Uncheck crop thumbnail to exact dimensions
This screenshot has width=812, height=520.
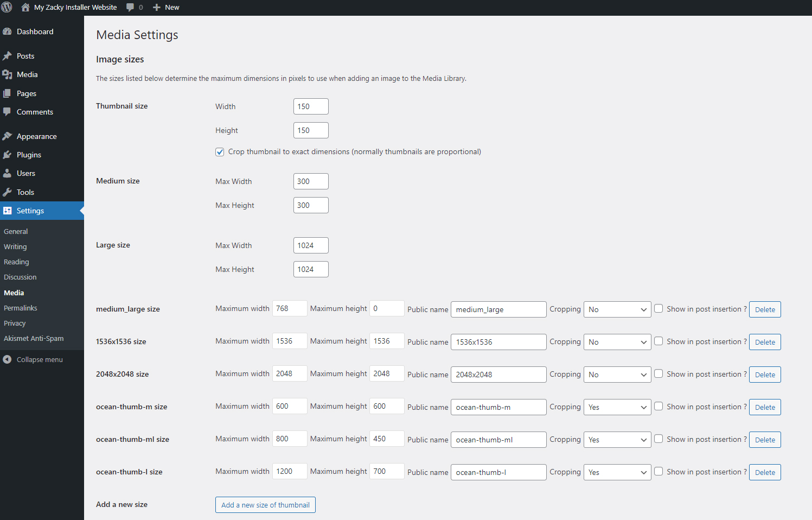click(220, 151)
